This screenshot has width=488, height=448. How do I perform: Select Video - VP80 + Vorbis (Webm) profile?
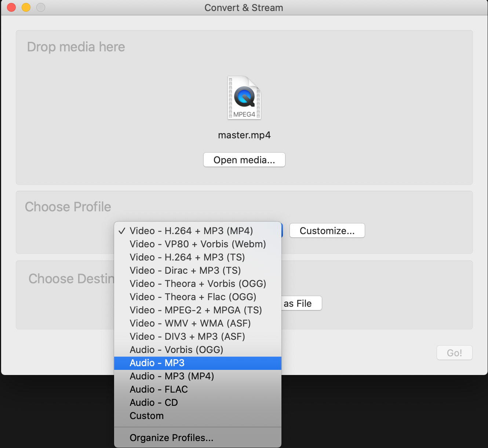[x=198, y=244]
